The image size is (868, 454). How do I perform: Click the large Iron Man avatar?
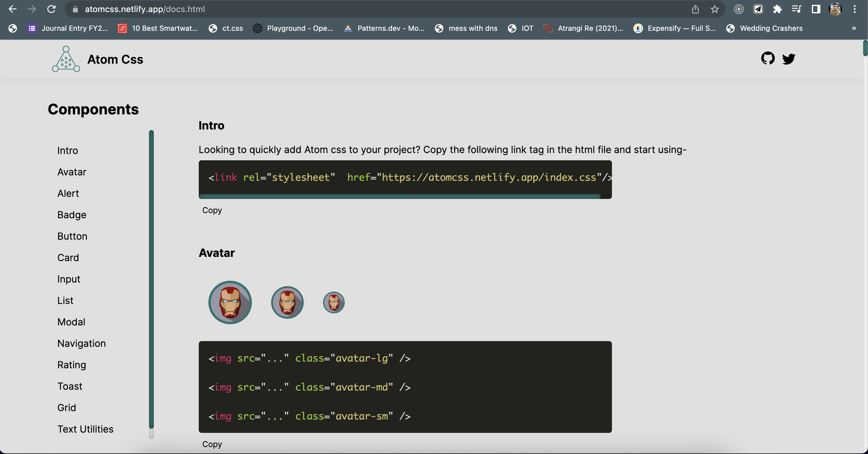(230, 302)
